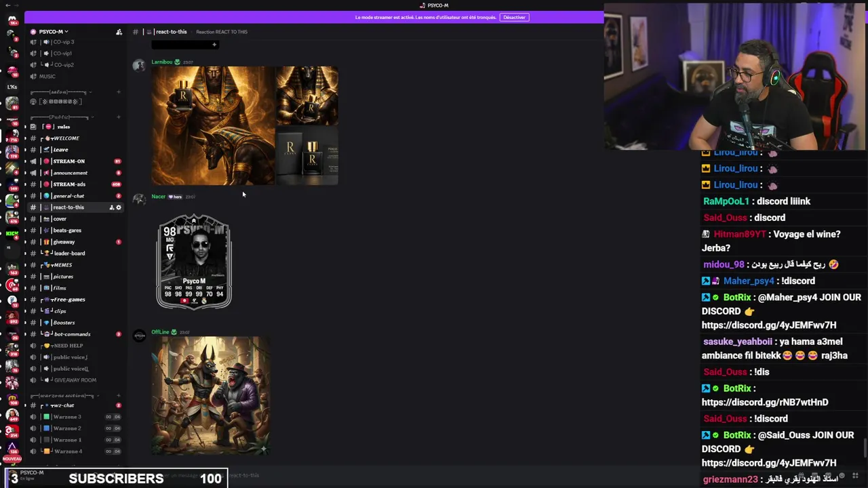This screenshot has height=488, width=868.
Task: Click the invite people icon beside PSYCO-M
Action: [x=119, y=32]
